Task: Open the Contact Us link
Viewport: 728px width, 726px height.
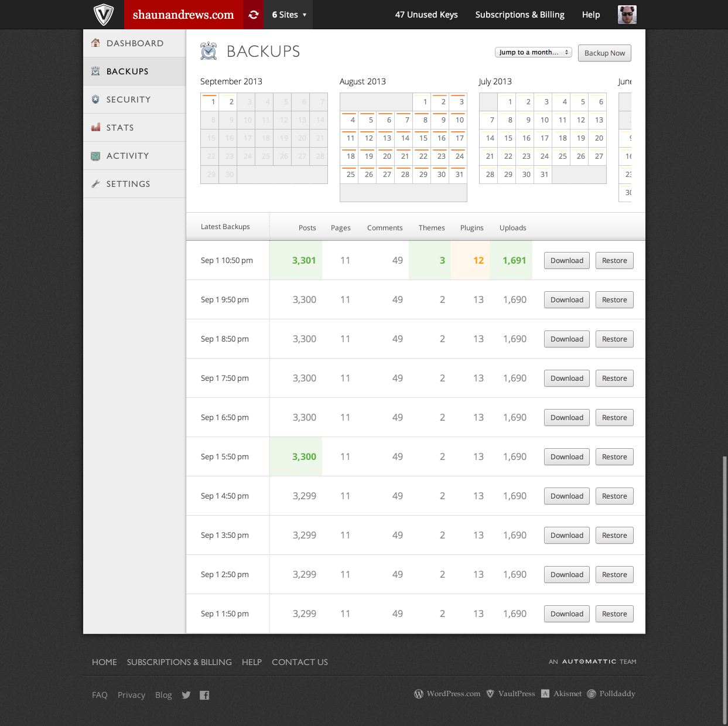Action: [299, 662]
